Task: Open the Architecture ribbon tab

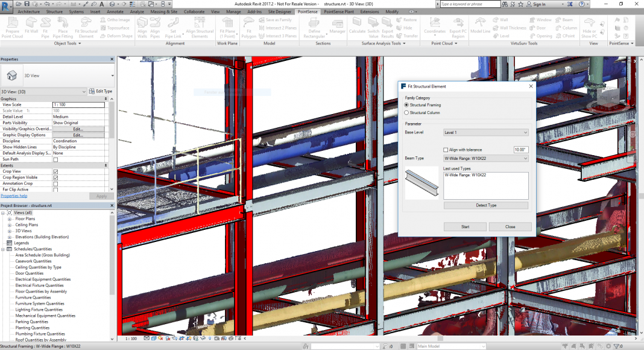Action: tap(29, 11)
